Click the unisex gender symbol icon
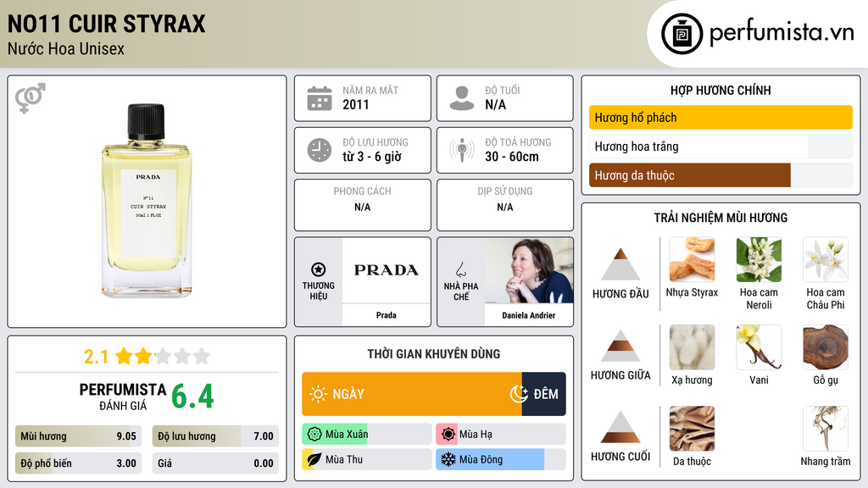The height and width of the screenshot is (488, 868). 30,98
